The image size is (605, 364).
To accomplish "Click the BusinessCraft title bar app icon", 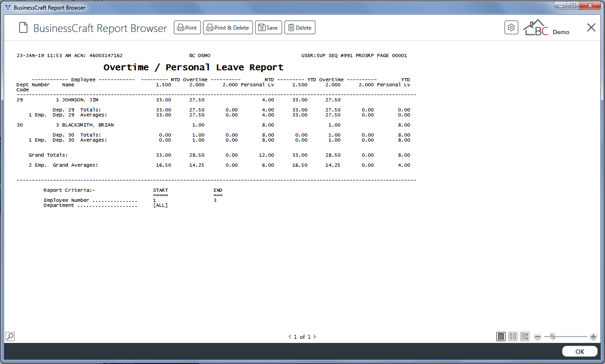I will 7,7.
